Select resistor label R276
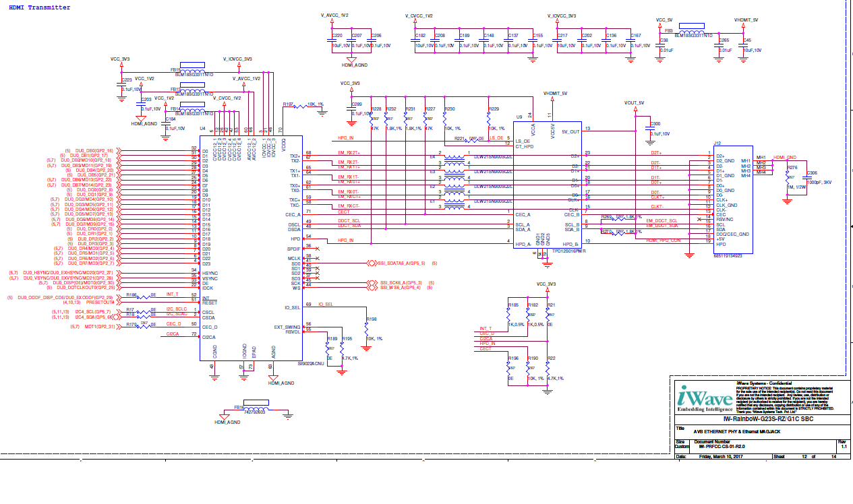The width and height of the screenshot is (853, 504). 793,167
